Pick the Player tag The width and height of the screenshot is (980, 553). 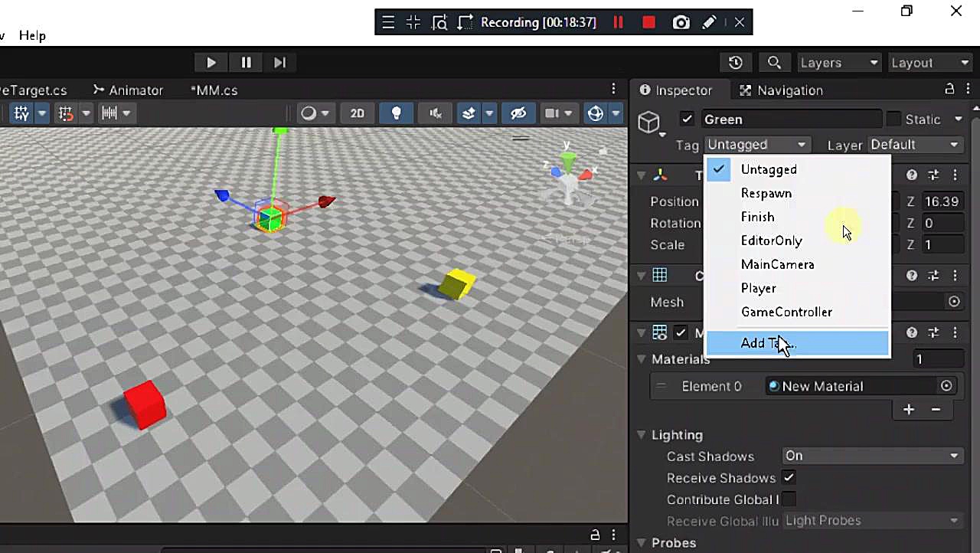pyautogui.click(x=797, y=288)
